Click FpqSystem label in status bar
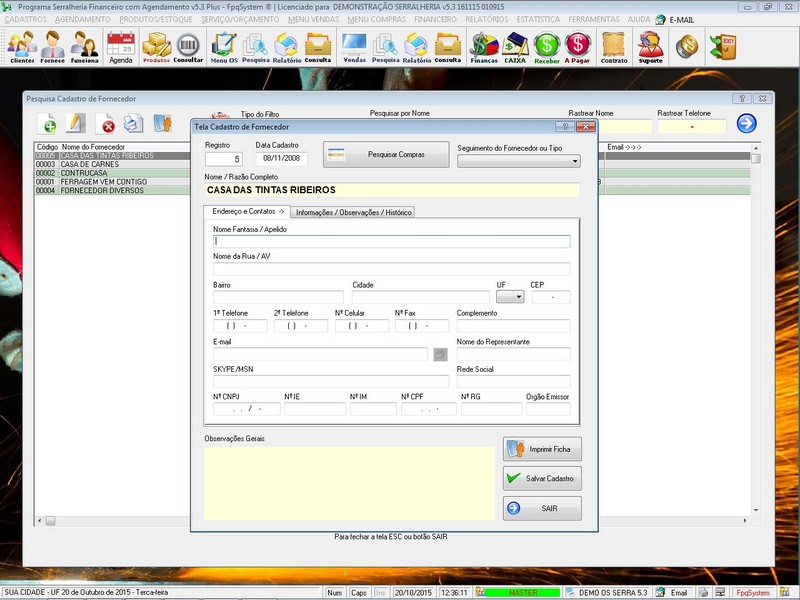Screen dimensions: 800x600 coord(753,593)
